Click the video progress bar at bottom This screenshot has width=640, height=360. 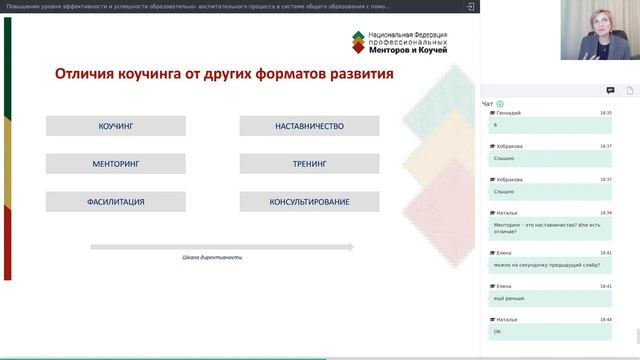tap(320, 359)
